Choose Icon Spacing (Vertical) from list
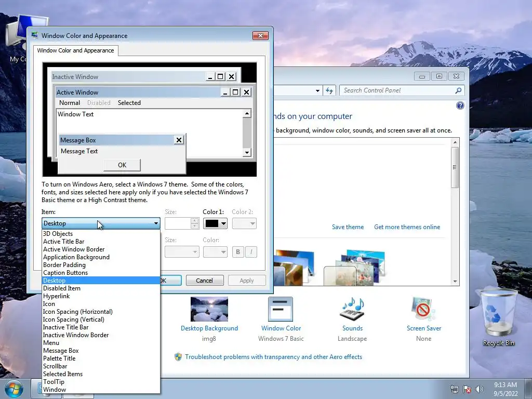 101,320
